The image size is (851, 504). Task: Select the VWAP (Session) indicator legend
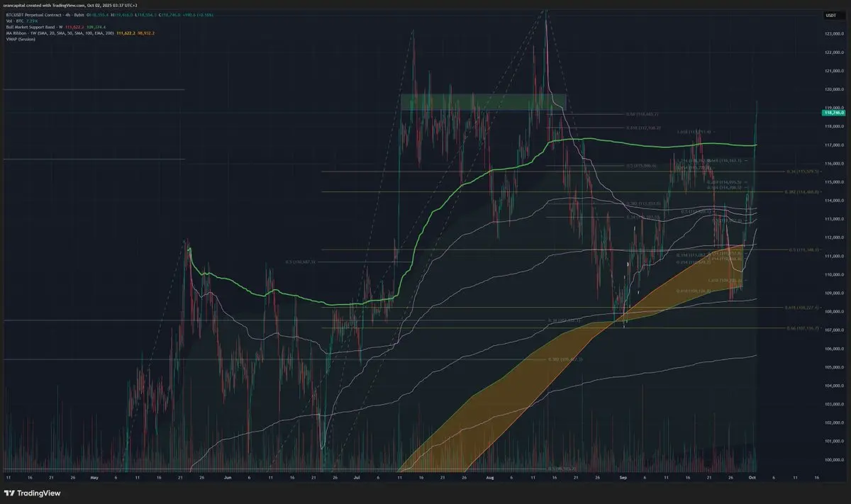coord(21,40)
